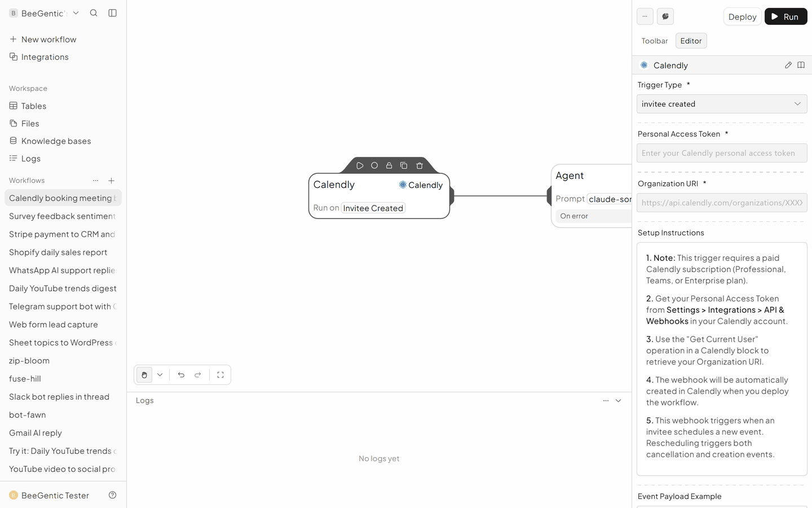
Task: Select the hand pan tool
Action: 144,375
